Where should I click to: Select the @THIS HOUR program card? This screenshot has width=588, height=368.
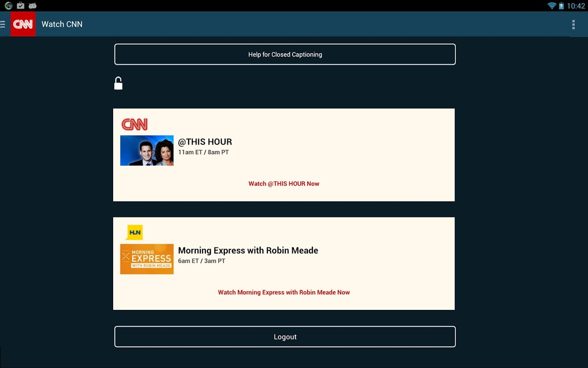[284, 155]
